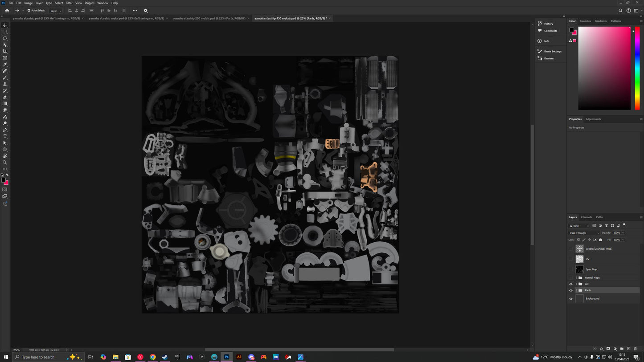Screen dimensions: 644x362
Task: Show the Spec Map layer
Action: click(571, 269)
